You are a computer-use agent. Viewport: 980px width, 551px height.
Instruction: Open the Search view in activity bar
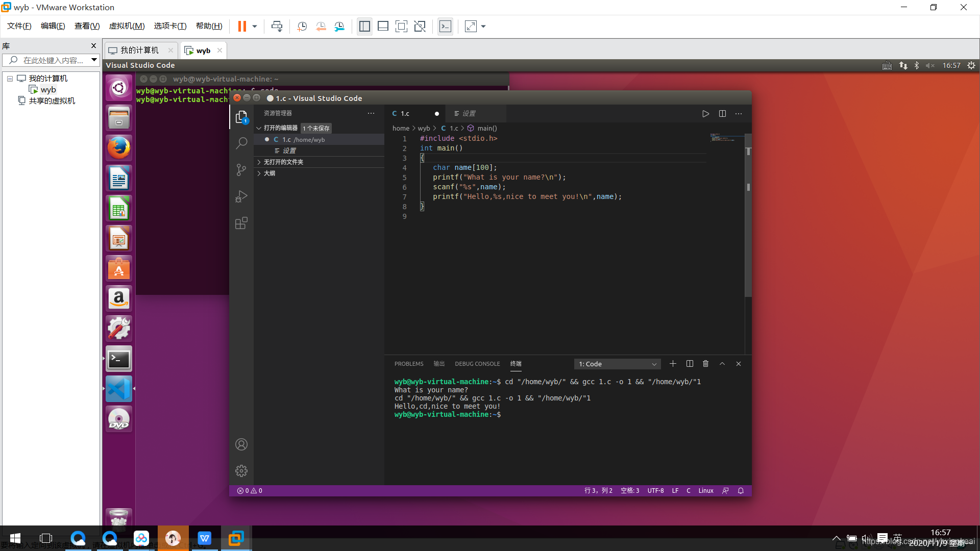(x=241, y=143)
